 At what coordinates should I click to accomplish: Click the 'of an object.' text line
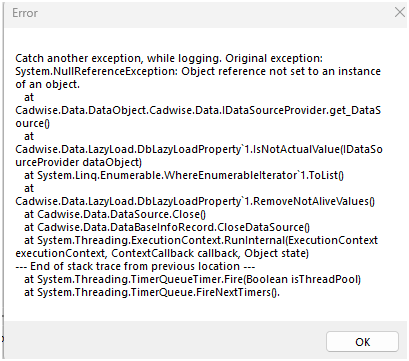[48, 84]
